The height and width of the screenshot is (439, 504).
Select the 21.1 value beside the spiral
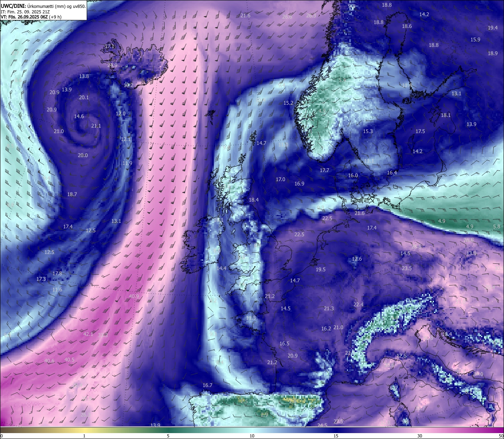(96, 126)
